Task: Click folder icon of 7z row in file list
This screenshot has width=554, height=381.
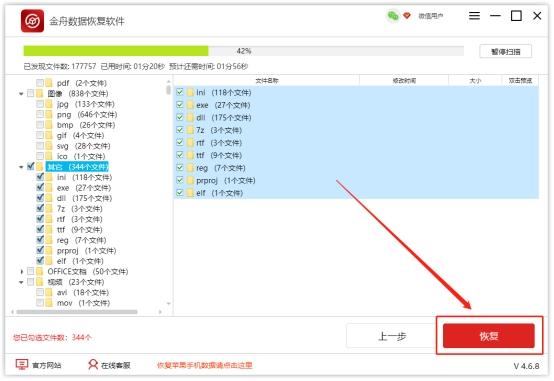Action: [x=190, y=130]
